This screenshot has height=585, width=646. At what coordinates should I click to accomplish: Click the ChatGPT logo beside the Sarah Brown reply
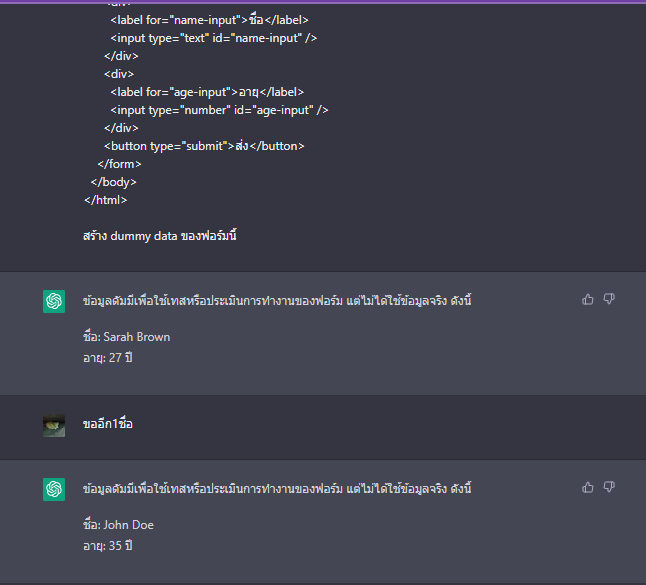click(54, 302)
